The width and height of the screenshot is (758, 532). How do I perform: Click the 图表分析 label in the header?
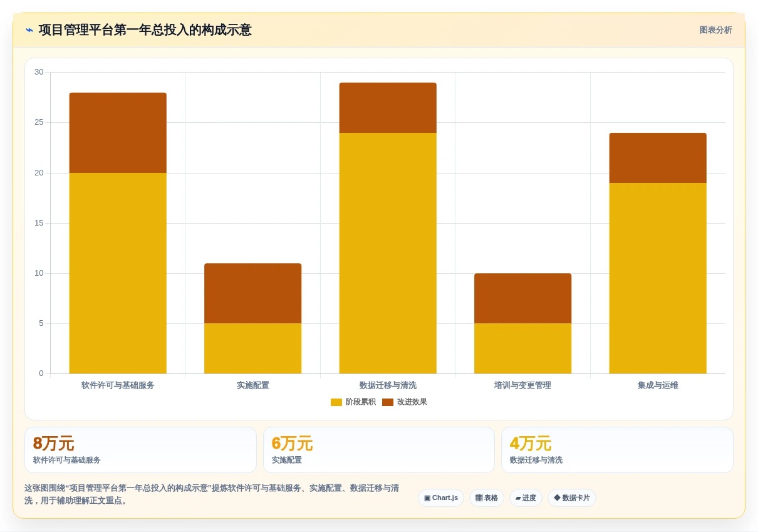715,30
